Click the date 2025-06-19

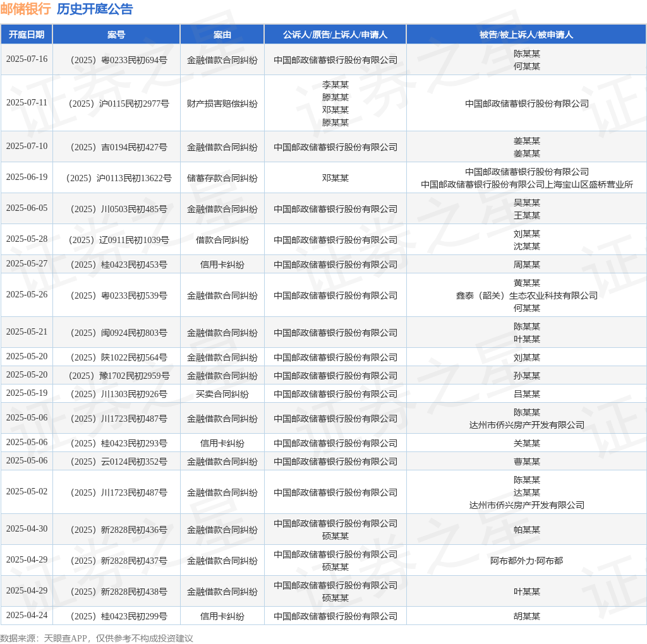tap(27, 177)
